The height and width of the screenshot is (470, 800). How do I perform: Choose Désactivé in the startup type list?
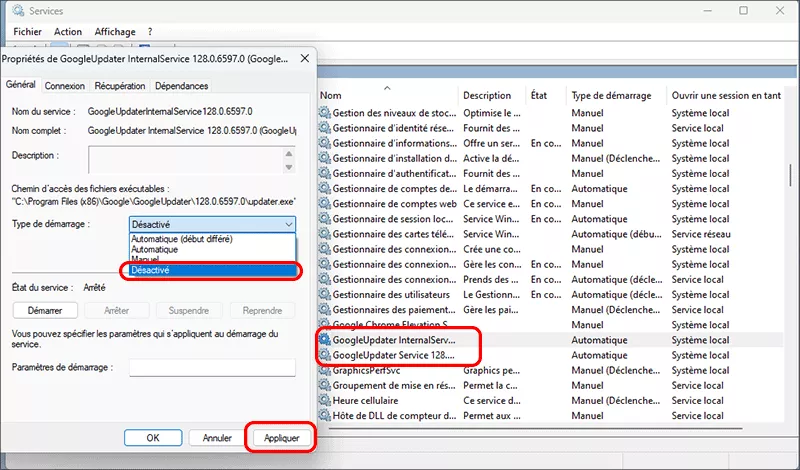[x=213, y=270]
